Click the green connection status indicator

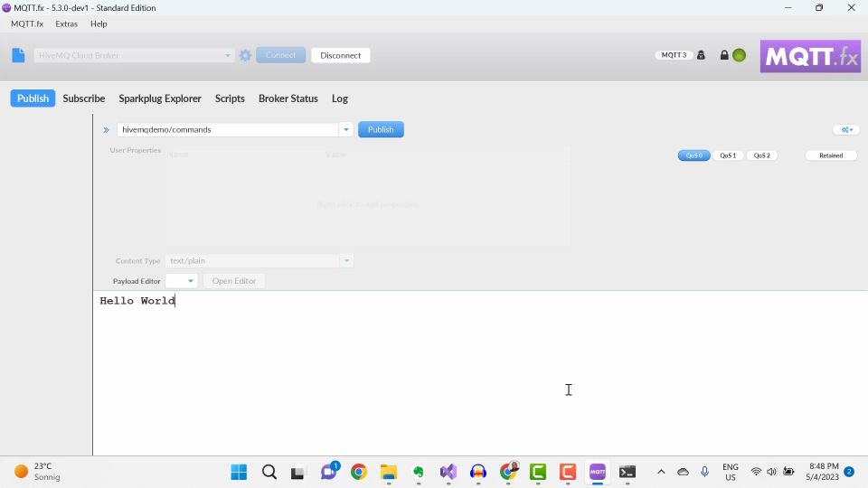[739, 55]
